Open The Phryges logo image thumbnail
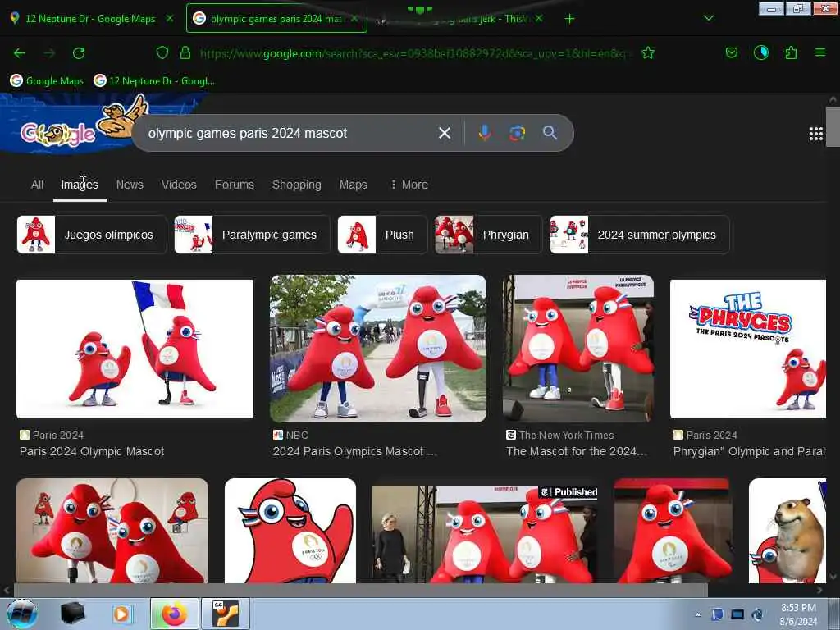The image size is (840, 630). [748, 348]
